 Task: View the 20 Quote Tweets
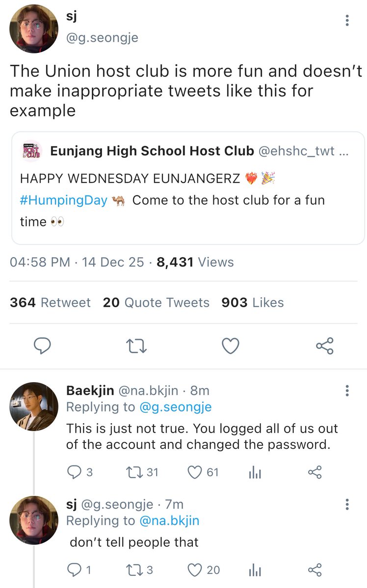coord(156,303)
